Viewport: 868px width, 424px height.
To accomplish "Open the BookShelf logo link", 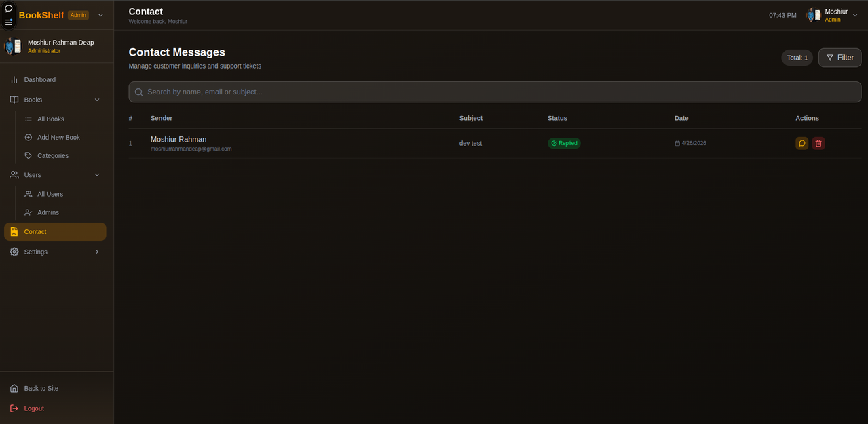I will click(41, 15).
